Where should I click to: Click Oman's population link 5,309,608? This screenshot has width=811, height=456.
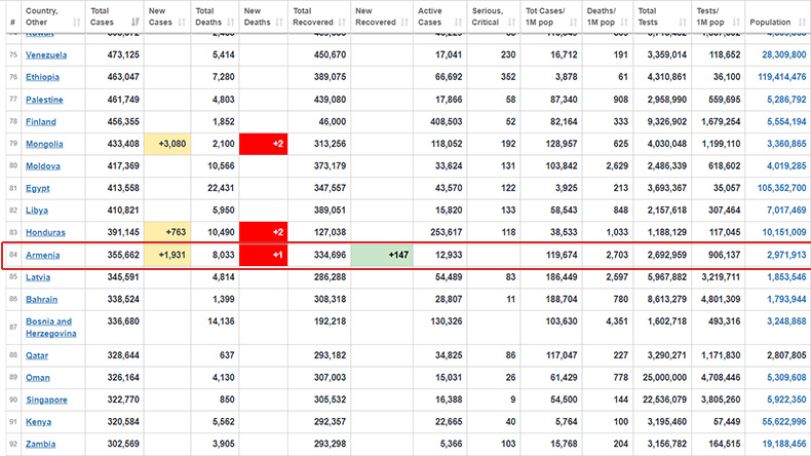click(x=787, y=378)
